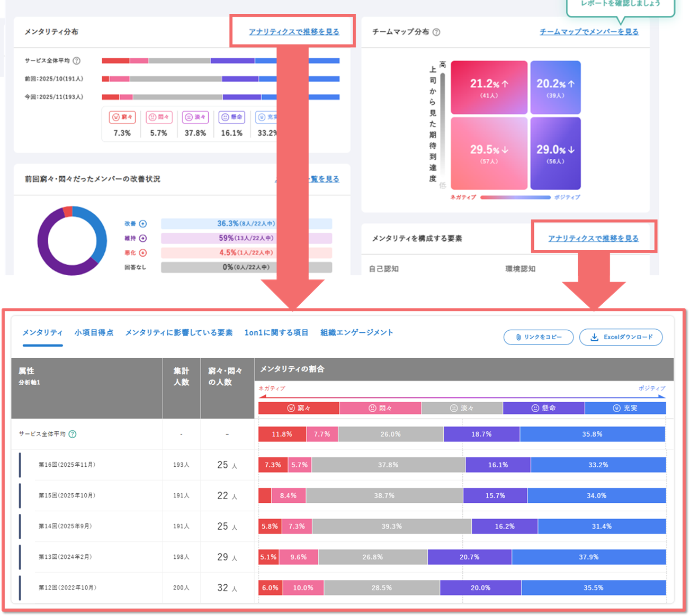Click the 集計人数 column header
The height and width of the screenshot is (616, 690).
tap(182, 388)
